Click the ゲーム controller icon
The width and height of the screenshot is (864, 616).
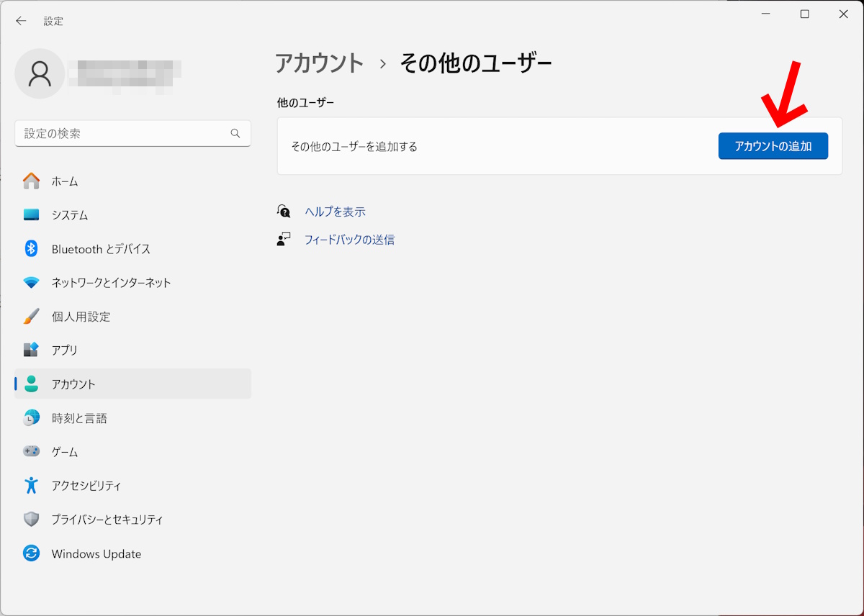click(x=32, y=451)
